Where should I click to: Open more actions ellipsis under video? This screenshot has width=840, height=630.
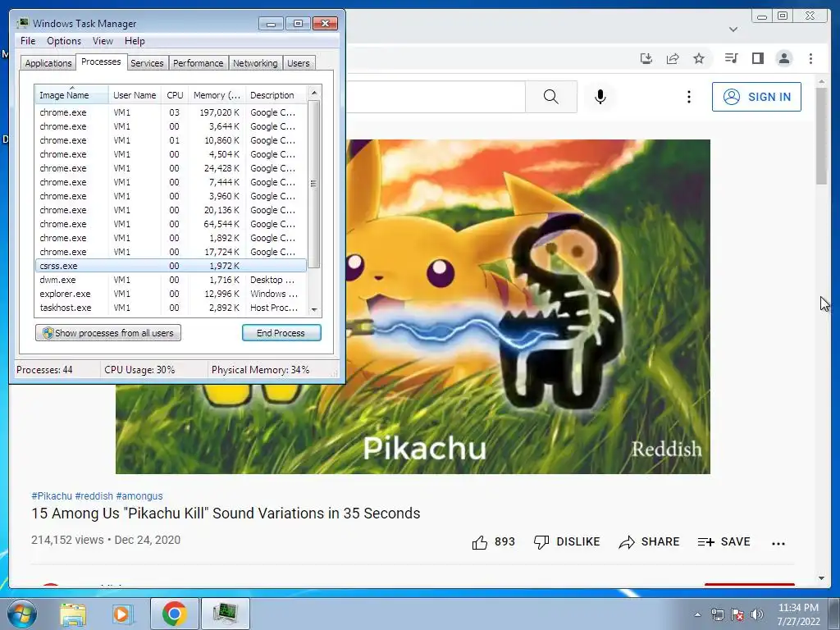tap(778, 543)
